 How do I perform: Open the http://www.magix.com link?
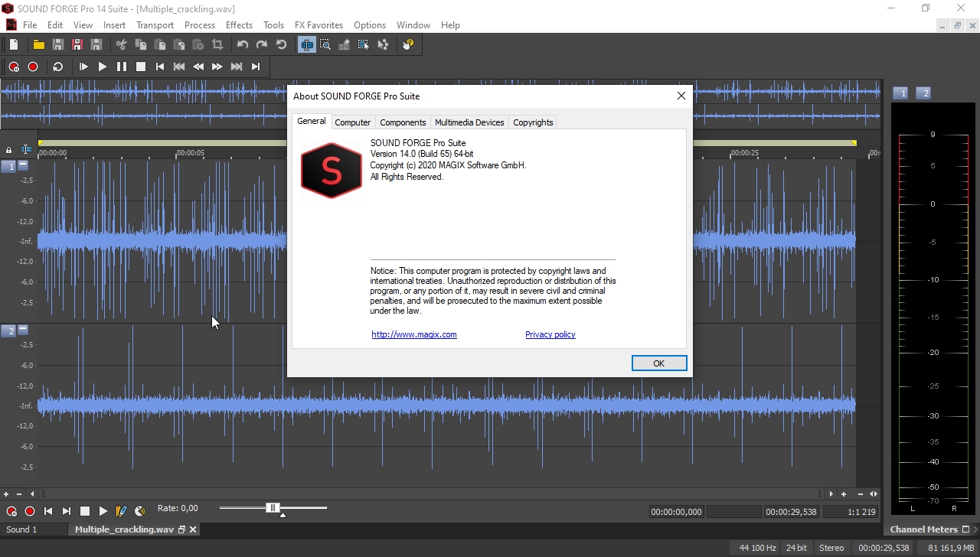pyautogui.click(x=414, y=334)
